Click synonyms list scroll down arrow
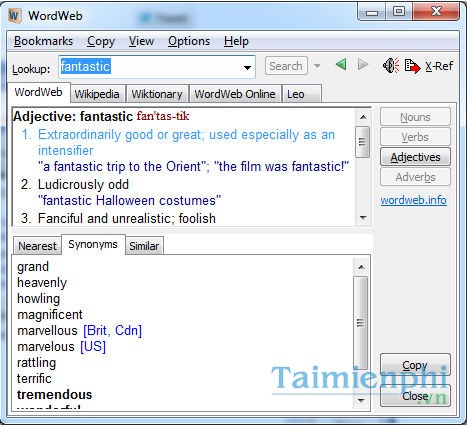The image size is (467, 426). pos(361,400)
